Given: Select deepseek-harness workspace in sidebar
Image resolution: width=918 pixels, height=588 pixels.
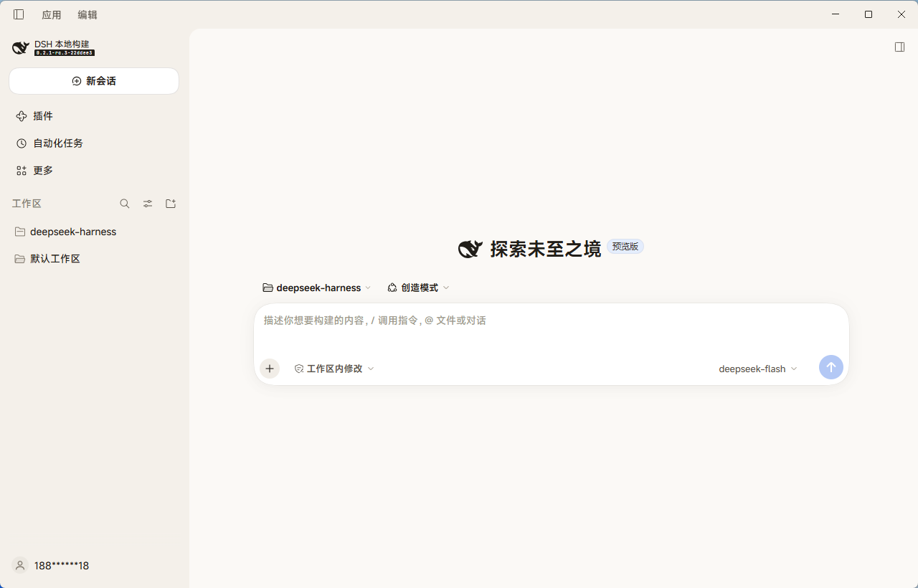Looking at the screenshot, I should 94,232.
